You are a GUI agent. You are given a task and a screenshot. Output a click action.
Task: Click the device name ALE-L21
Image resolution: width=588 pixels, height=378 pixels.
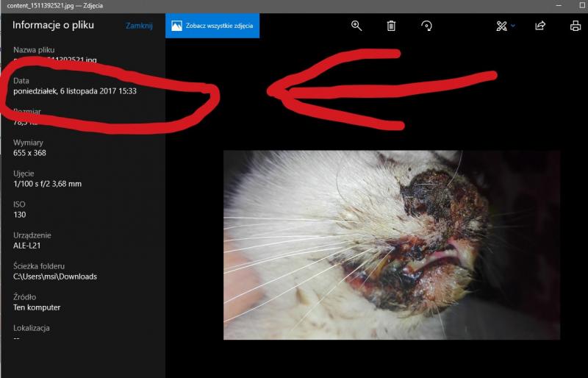tap(28, 246)
